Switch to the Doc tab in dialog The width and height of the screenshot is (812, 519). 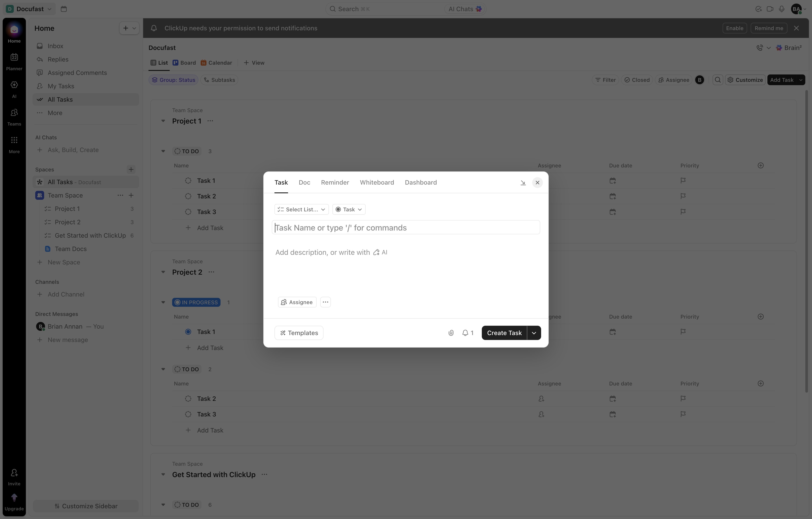304,182
